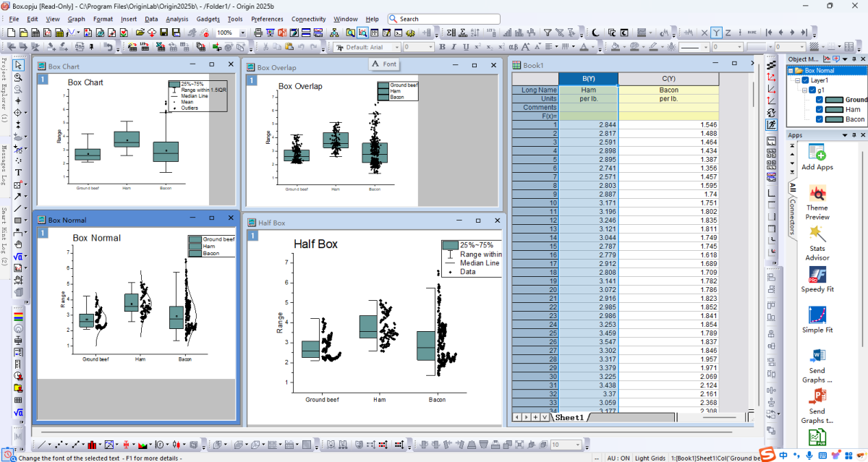This screenshot has width=868, height=462.
Task: Select the Text tool in left toolbar
Action: [19, 173]
